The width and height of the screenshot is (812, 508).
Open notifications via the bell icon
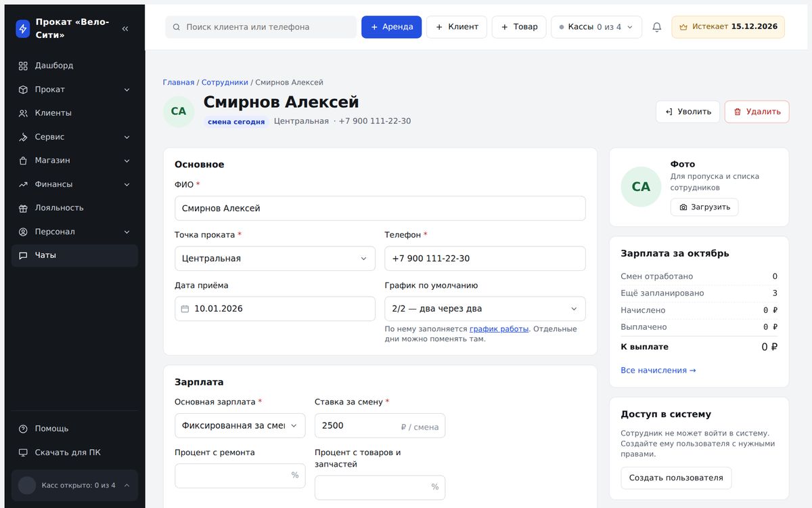pyautogui.click(x=656, y=27)
